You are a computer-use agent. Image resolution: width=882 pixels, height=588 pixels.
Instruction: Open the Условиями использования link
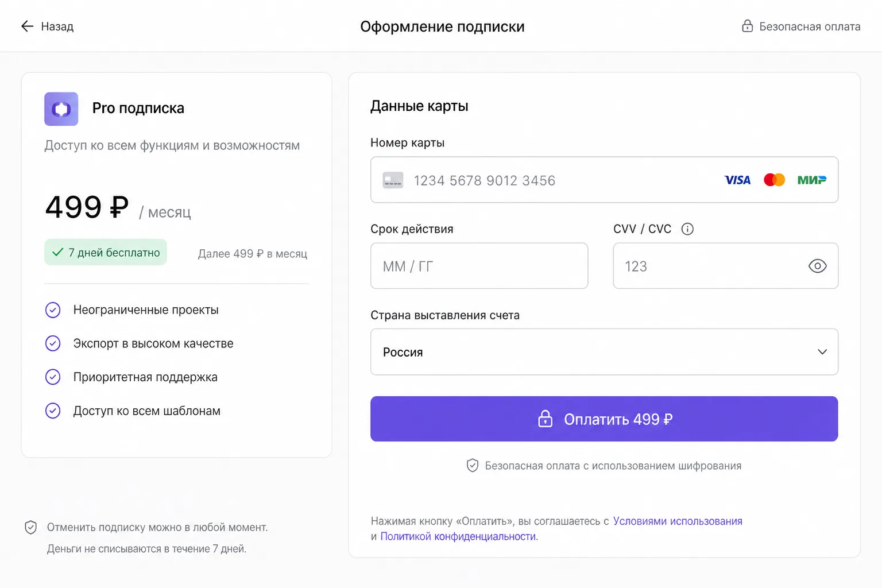pos(678,521)
